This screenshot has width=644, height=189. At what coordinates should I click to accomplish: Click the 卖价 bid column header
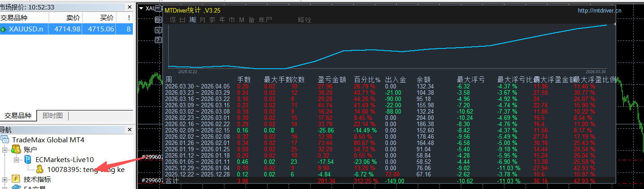(x=66, y=18)
